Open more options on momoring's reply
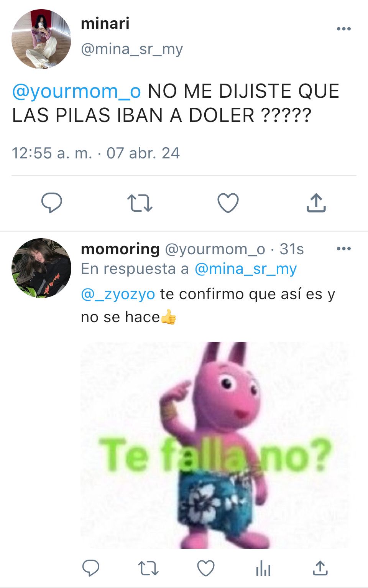 (344, 249)
